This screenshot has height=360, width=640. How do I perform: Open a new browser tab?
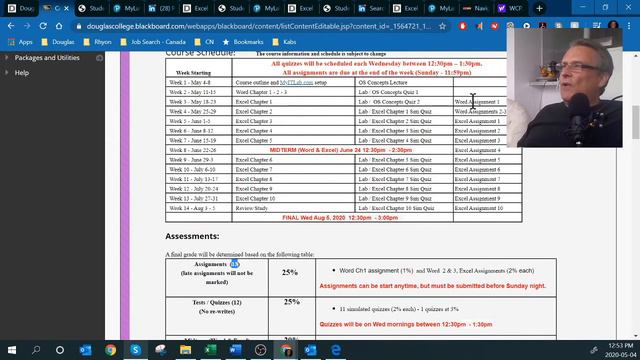[539, 8]
